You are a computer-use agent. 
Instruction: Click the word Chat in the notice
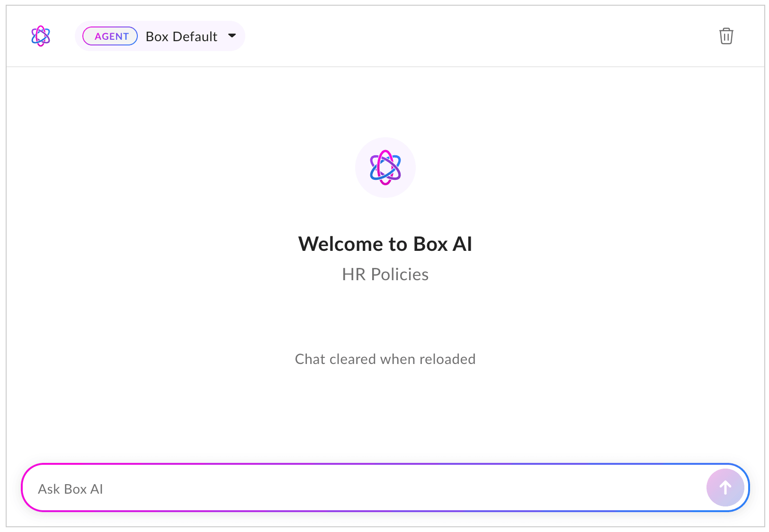point(310,359)
